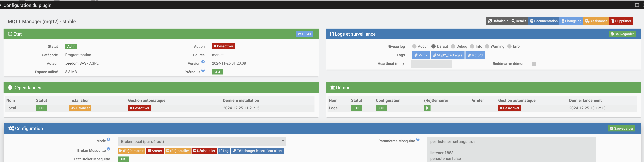Toggle the Redémarrer démon checkbox
This screenshot has width=644, height=162.
pyautogui.click(x=534, y=64)
